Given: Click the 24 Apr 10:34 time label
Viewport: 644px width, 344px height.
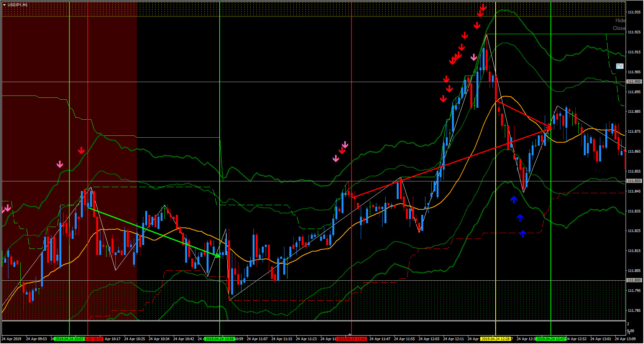Looking at the screenshot, I should tap(159, 339).
